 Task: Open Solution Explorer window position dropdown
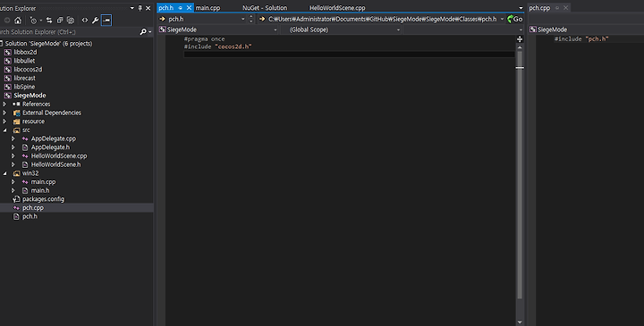132,8
